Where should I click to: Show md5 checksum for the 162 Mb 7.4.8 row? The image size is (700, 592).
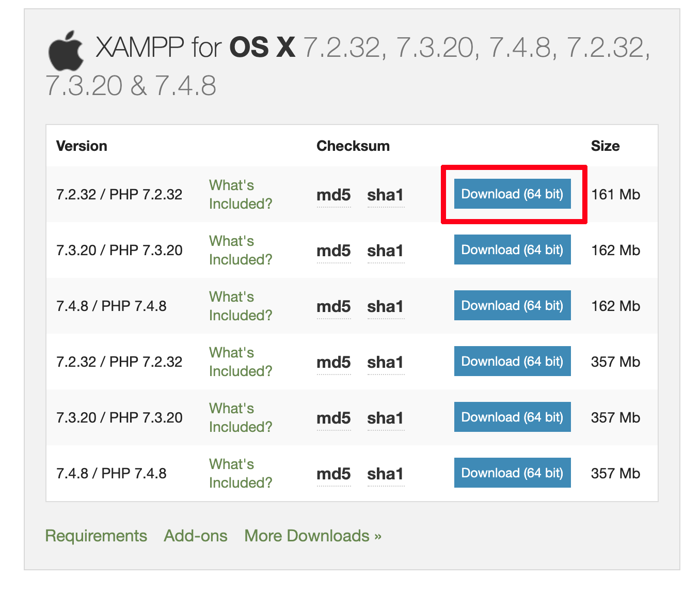tap(333, 307)
